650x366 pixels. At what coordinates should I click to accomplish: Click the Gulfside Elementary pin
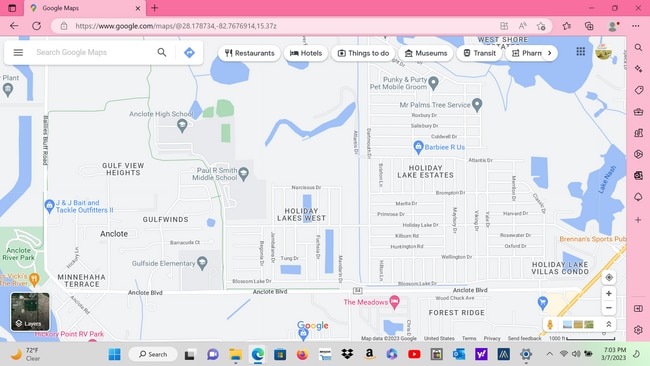point(202,263)
